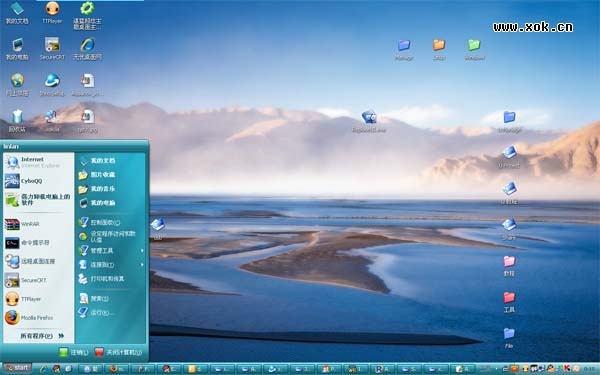Expand the 管理工具 submenu arrow
Image resolution: width=600 pixels, height=375 pixels.
pos(142,251)
